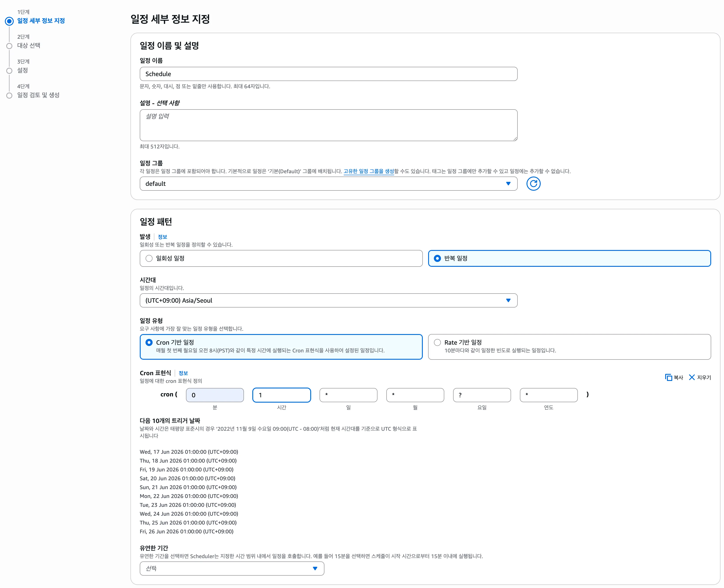Click the cron 시간 field
The image size is (724, 588).
[x=282, y=395]
